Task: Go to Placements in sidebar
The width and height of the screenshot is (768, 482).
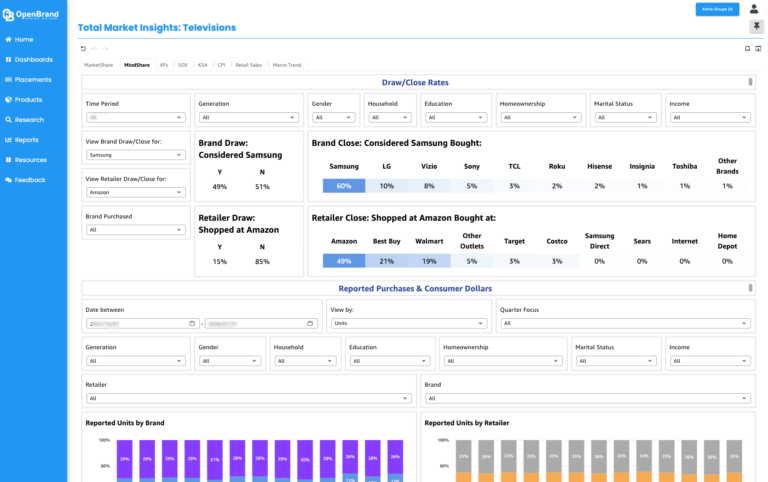Action: tap(28, 79)
